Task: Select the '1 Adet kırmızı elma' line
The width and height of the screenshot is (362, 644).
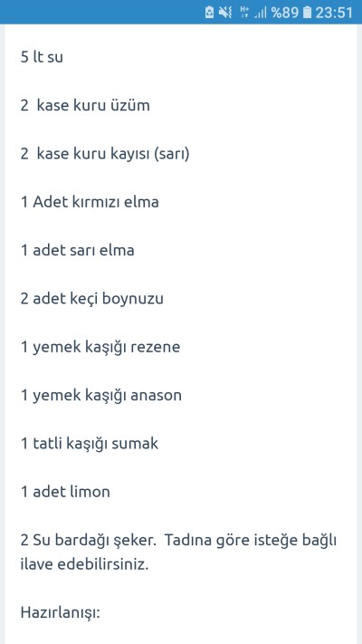Action: point(90,202)
